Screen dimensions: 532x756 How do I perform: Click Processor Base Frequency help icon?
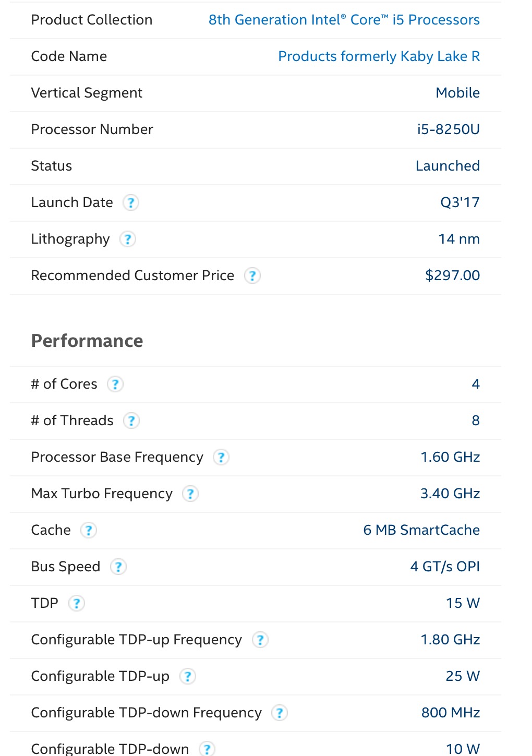point(221,457)
